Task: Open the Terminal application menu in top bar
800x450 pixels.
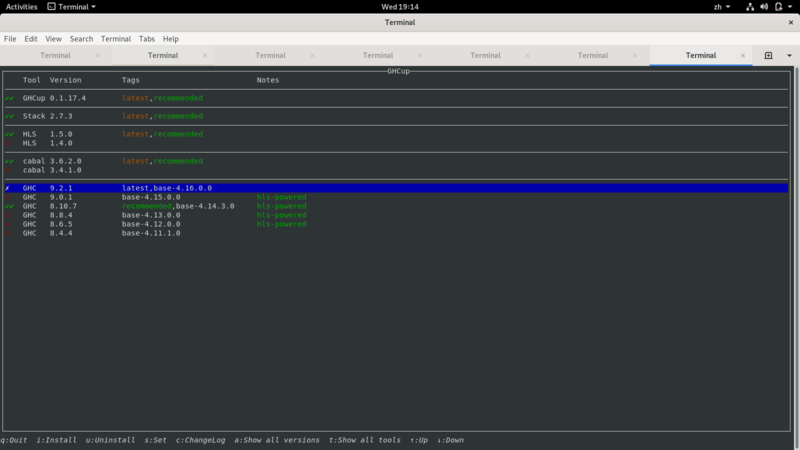Action: (71, 7)
